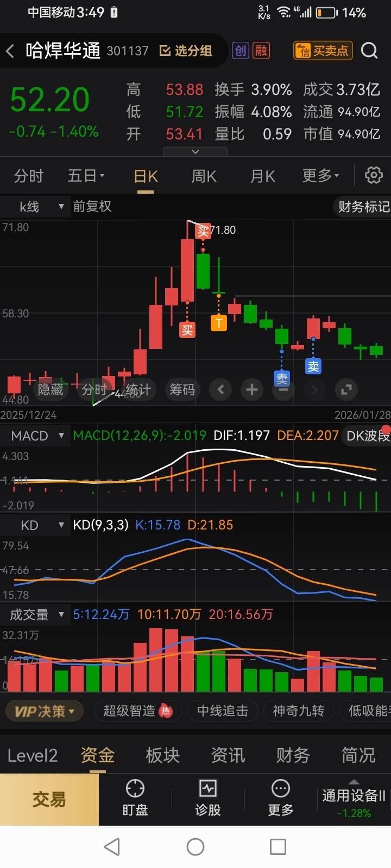Expand VIP决策 dropdown

click(x=45, y=711)
